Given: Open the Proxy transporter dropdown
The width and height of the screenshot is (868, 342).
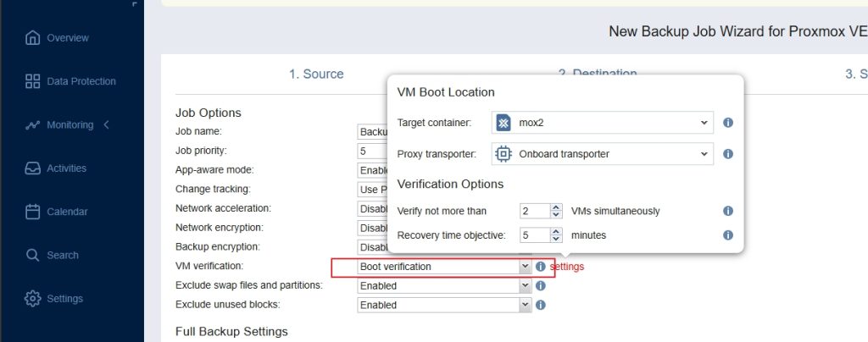Looking at the screenshot, I should point(602,154).
